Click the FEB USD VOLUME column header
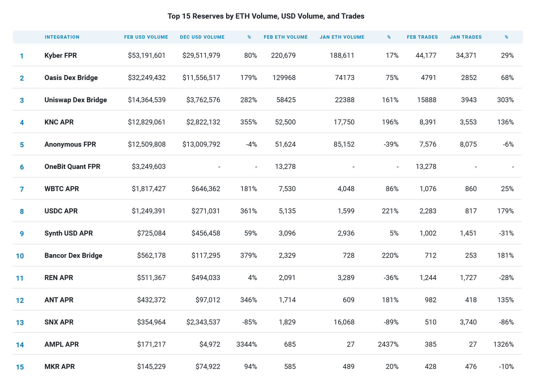534x392 pixels. click(146, 37)
